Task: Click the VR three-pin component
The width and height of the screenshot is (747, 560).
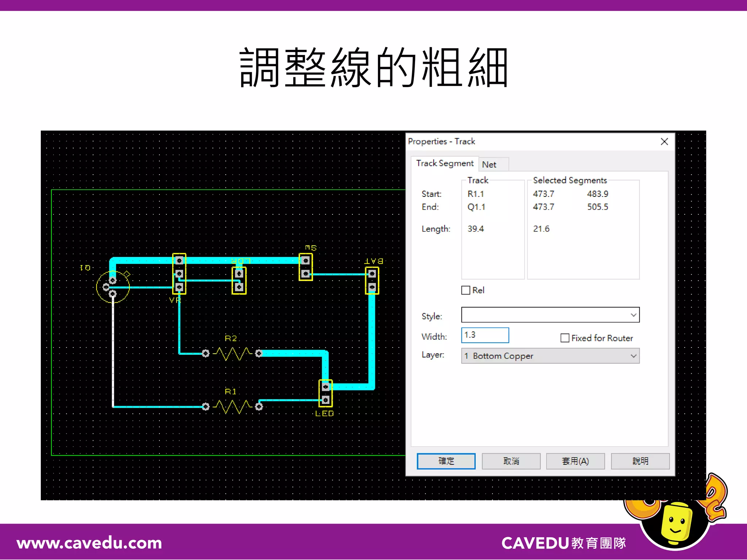Action: click(x=179, y=274)
